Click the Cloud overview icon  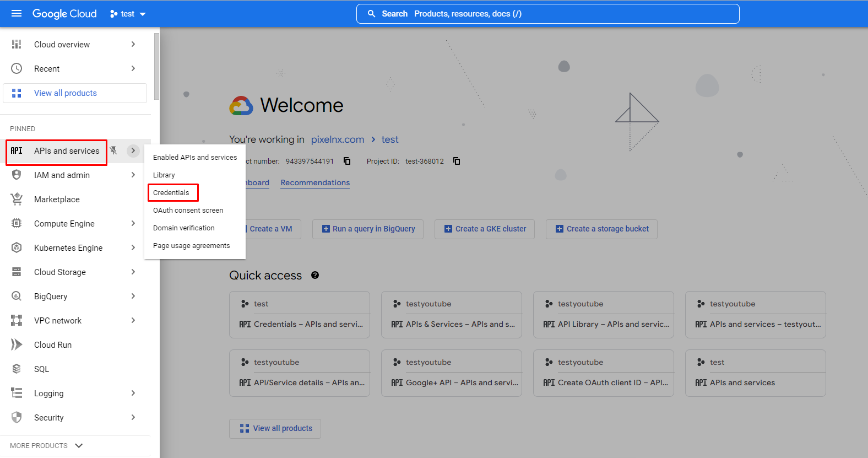click(x=17, y=44)
